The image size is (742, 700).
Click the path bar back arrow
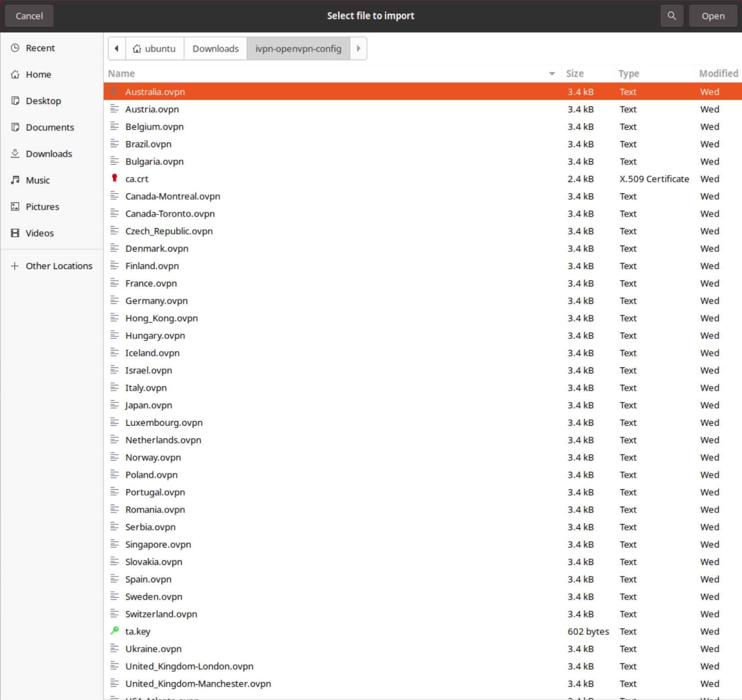pos(117,49)
